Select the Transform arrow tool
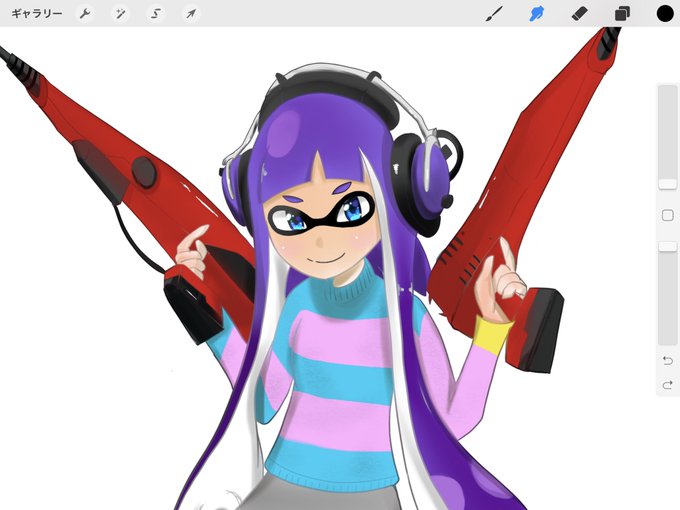This screenshot has height=510, width=680. click(x=191, y=14)
